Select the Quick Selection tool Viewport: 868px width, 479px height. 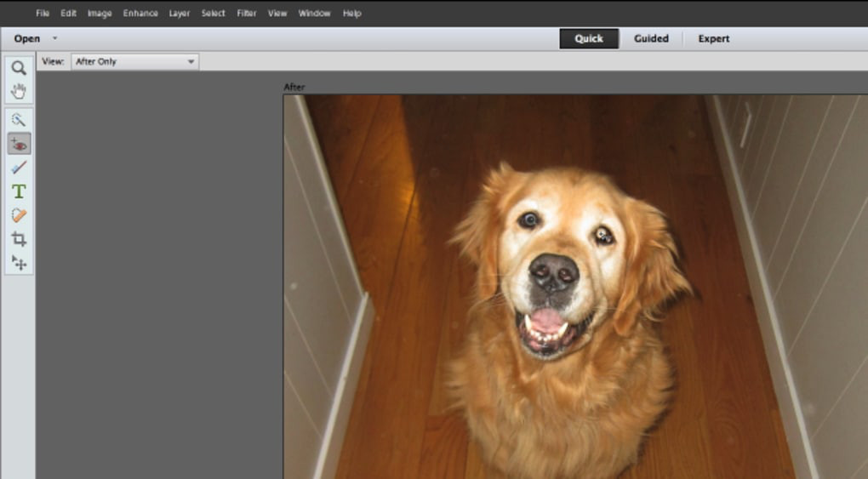click(x=19, y=120)
